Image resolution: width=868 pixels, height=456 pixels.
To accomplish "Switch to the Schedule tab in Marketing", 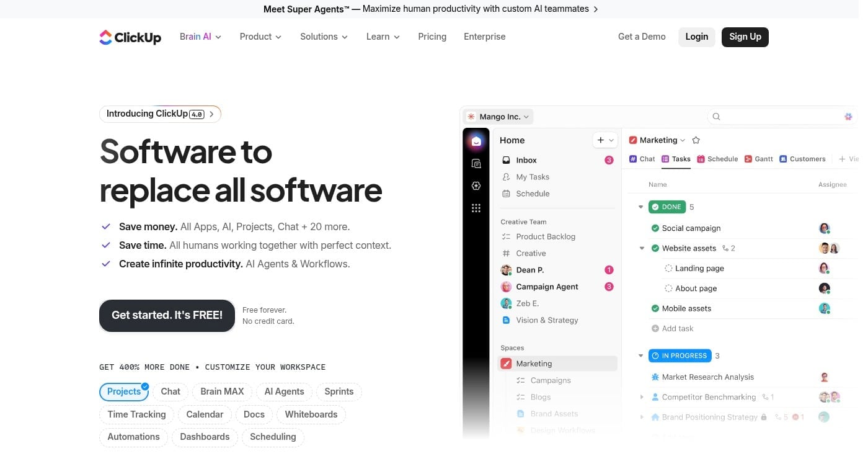I will (717, 159).
